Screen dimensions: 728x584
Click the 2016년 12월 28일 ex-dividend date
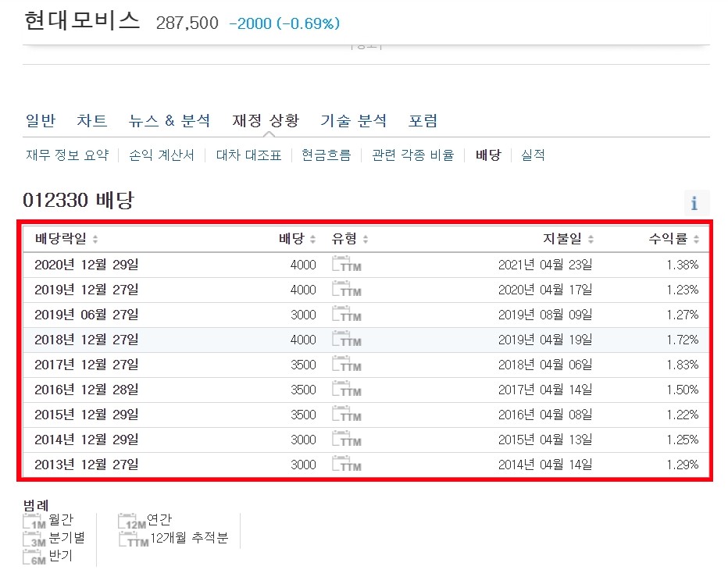(x=87, y=390)
